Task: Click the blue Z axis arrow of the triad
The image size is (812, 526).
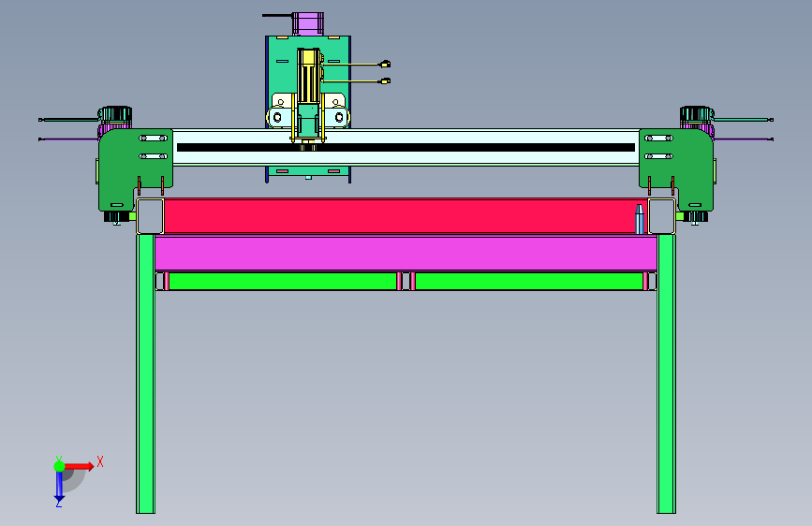Action: coord(59,488)
